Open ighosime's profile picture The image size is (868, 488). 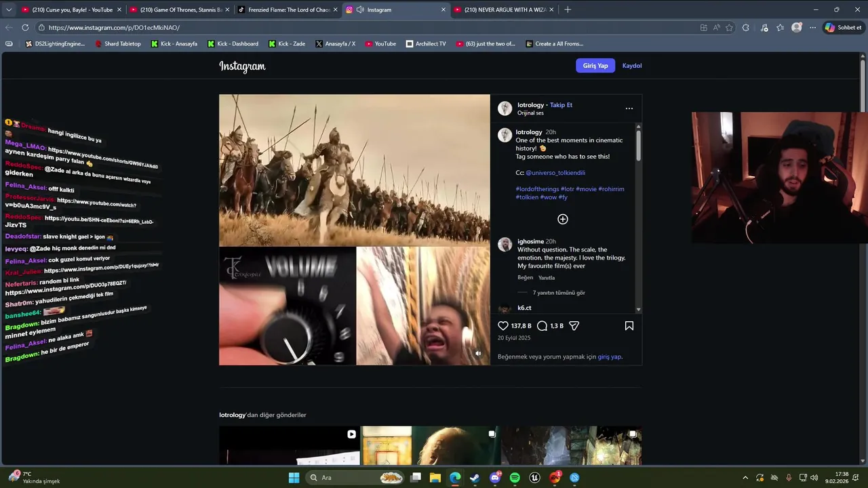[505, 245]
